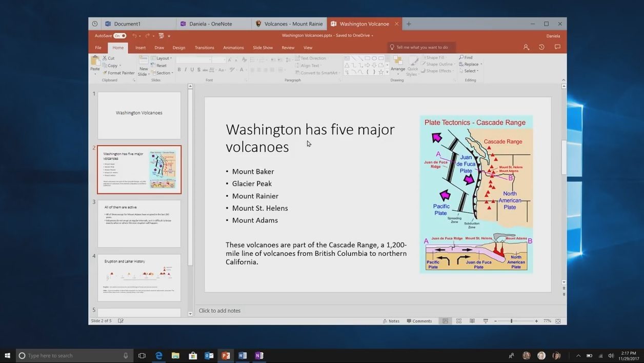Click the Redo arrow in quick access toolbar
644x363 pixels.
pyautogui.click(x=147, y=36)
